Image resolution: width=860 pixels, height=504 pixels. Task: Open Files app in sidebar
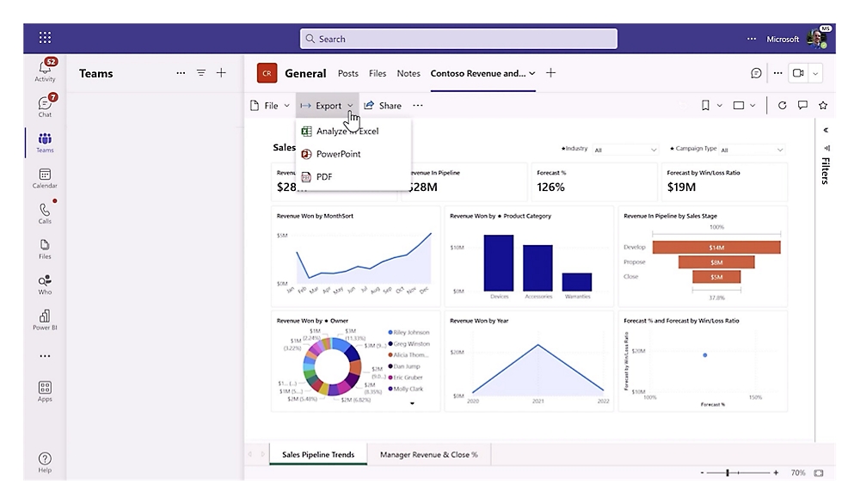45,249
